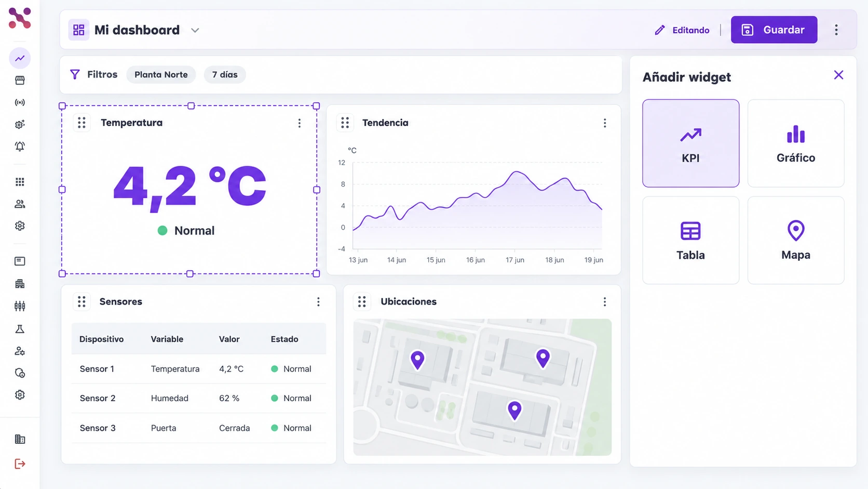Open the user-with-gear sidebar icon
This screenshot has height=489, width=868.
[20, 351]
